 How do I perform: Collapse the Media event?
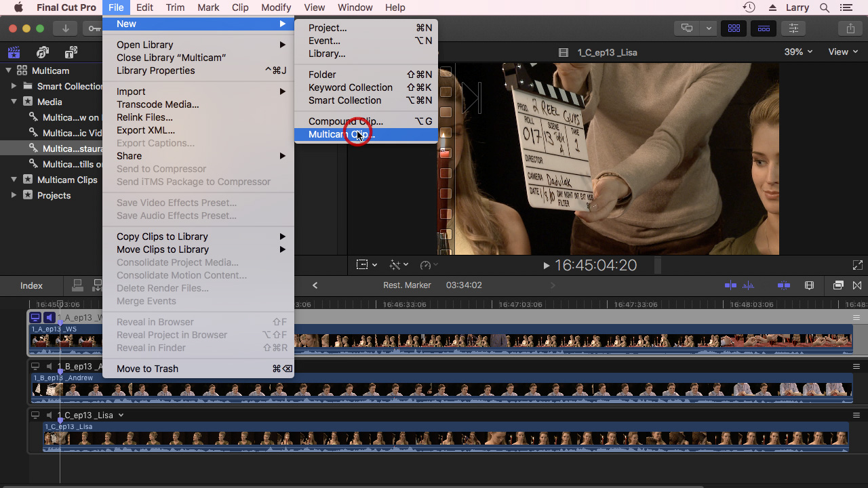[x=14, y=102]
